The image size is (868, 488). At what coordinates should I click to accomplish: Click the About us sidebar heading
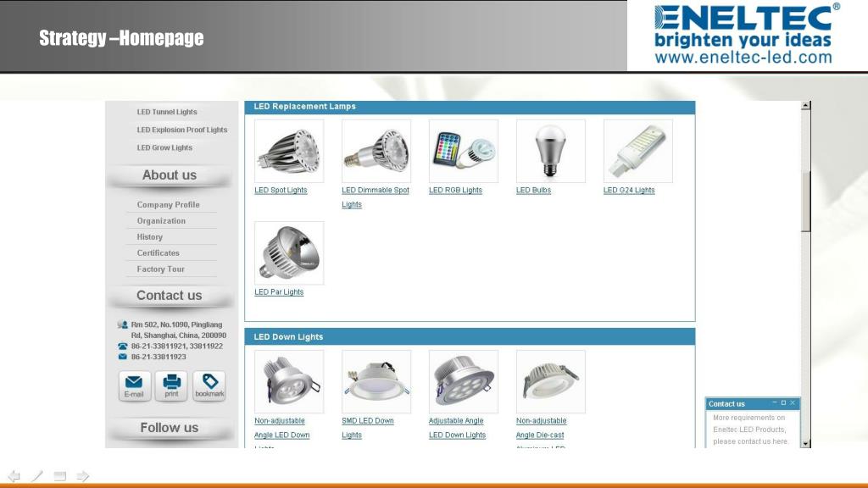170,175
